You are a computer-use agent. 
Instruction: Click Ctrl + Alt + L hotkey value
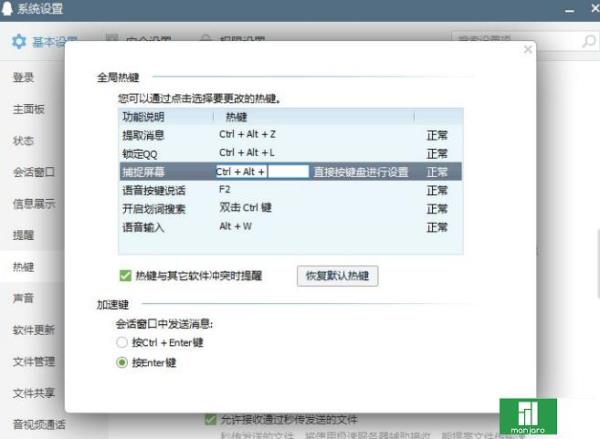tap(247, 153)
